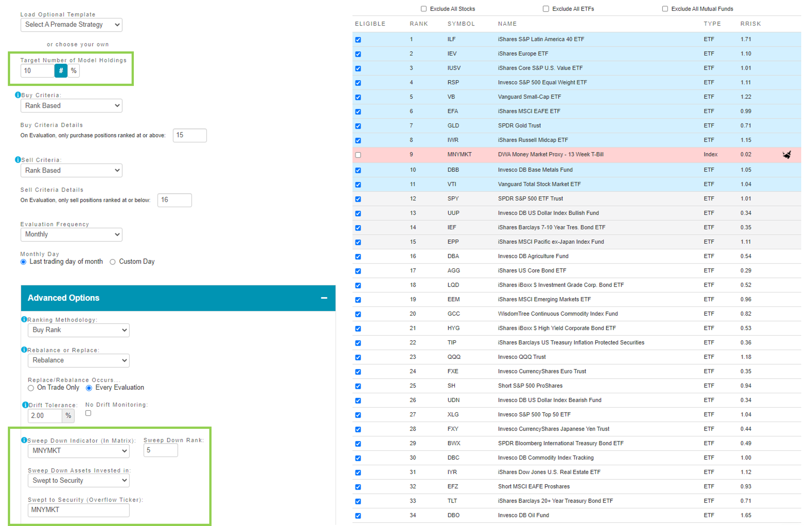Click name Invesco DB Base Metals Fund
This screenshot has width=812, height=526.
click(535, 170)
